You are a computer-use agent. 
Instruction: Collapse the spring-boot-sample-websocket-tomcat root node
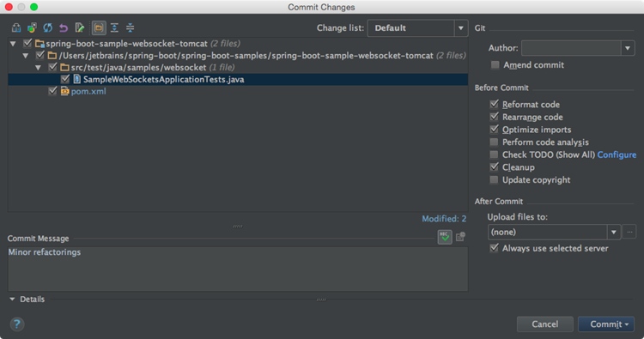pyautogui.click(x=13, y=44)
